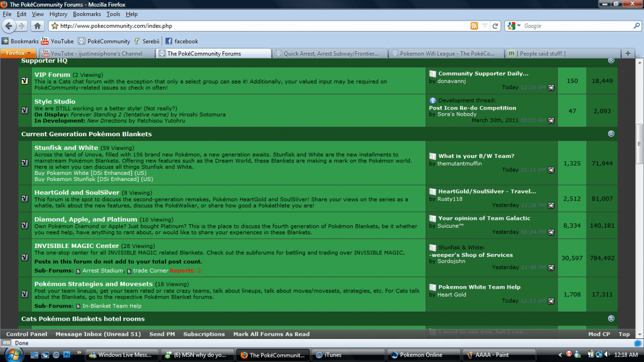The width and height of the screenshot is (644, 362).
Task: Go to last post arrow for Post Icon Re-do Competition
Action: click(x=551, y=121)
